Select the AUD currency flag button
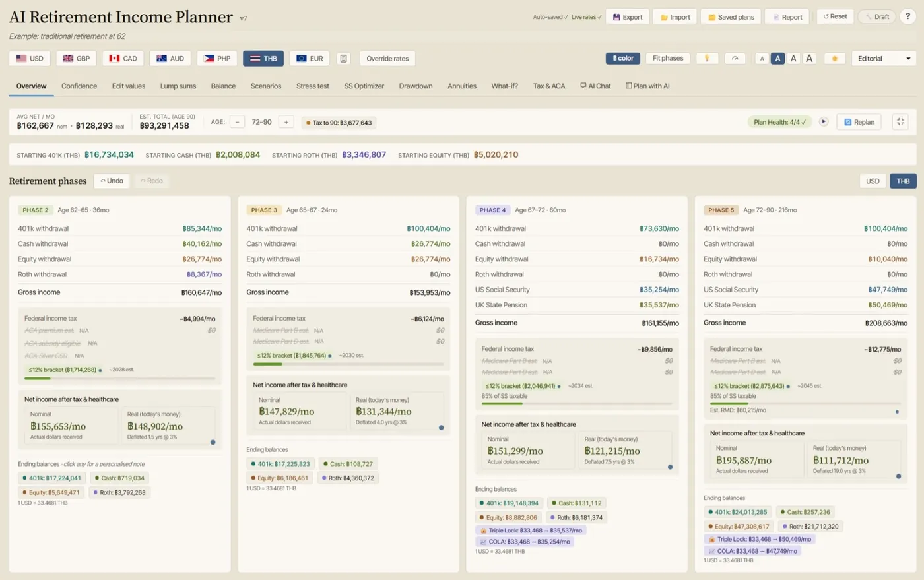 170,59
